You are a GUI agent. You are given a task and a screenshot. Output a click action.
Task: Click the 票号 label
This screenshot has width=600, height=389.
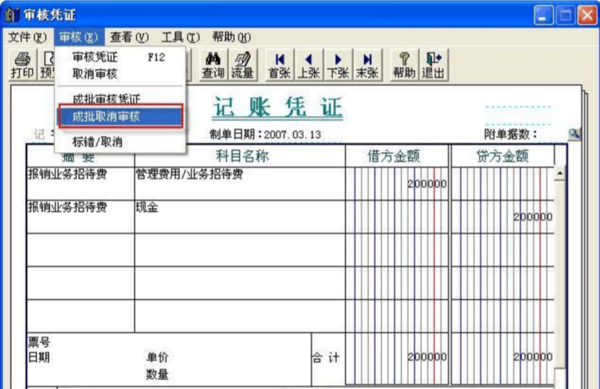coord(39,342)
